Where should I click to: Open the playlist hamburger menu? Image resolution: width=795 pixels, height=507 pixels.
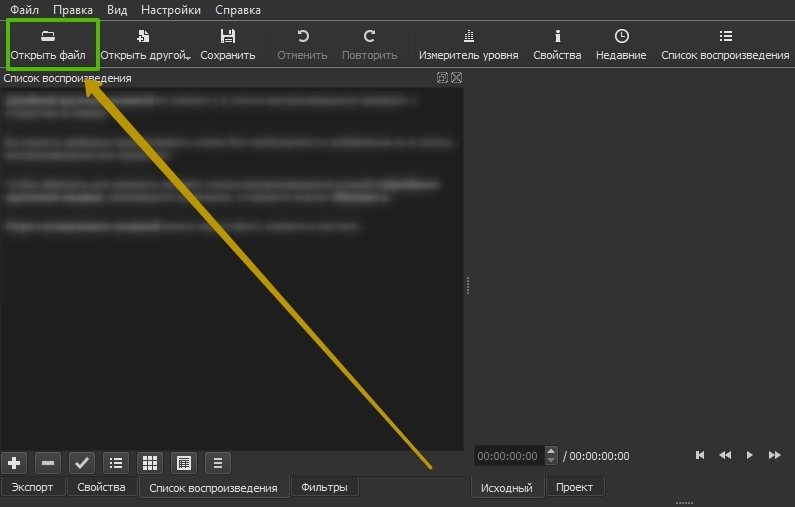(x=218, y=463)
